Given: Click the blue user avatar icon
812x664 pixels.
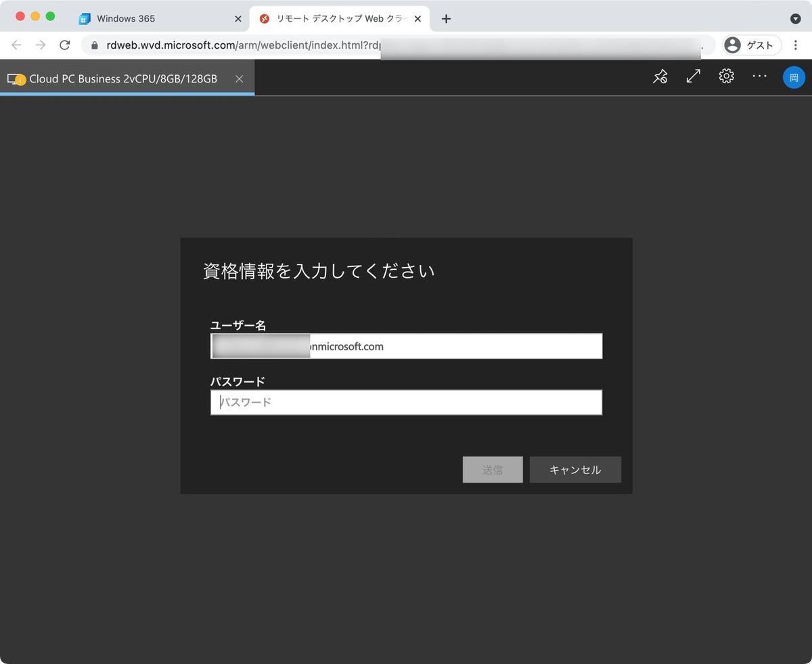Looking at the screenshot, I should click(794, 77).
